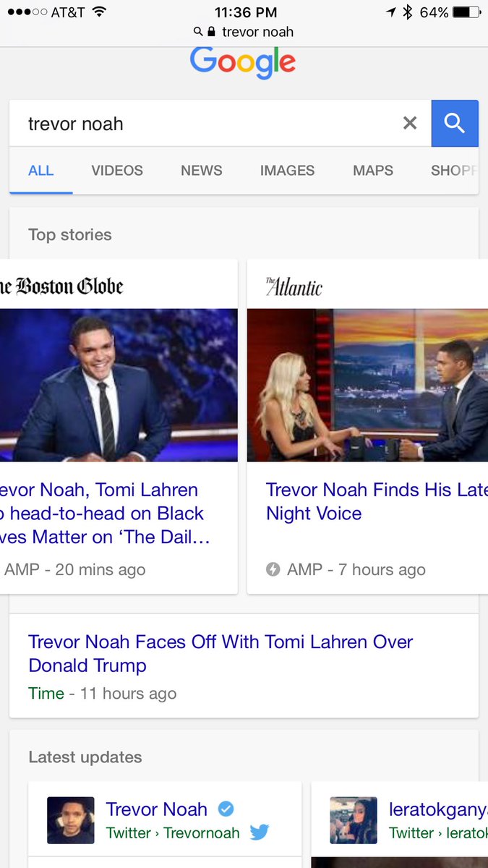The width and height of the screenshot is (488, 868).
Task: Tap the AMP lightning icon on Atlantic story
Action: 273,569
